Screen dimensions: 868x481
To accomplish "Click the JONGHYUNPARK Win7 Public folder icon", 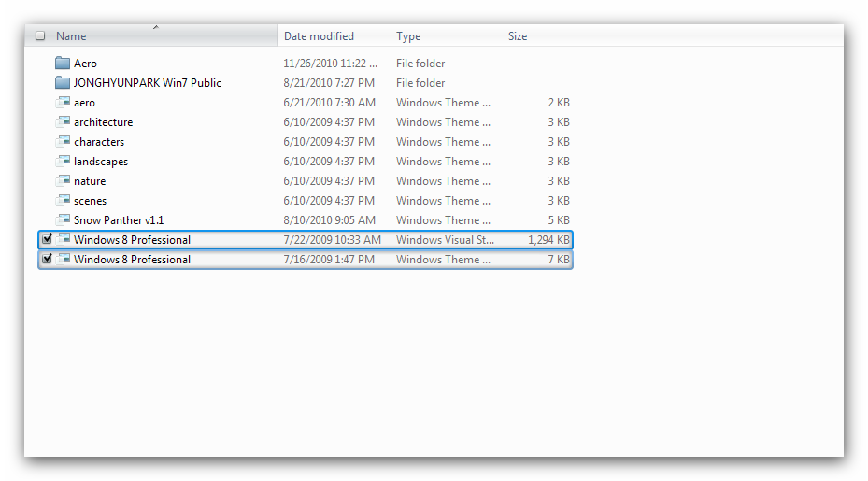I will 63,82.
